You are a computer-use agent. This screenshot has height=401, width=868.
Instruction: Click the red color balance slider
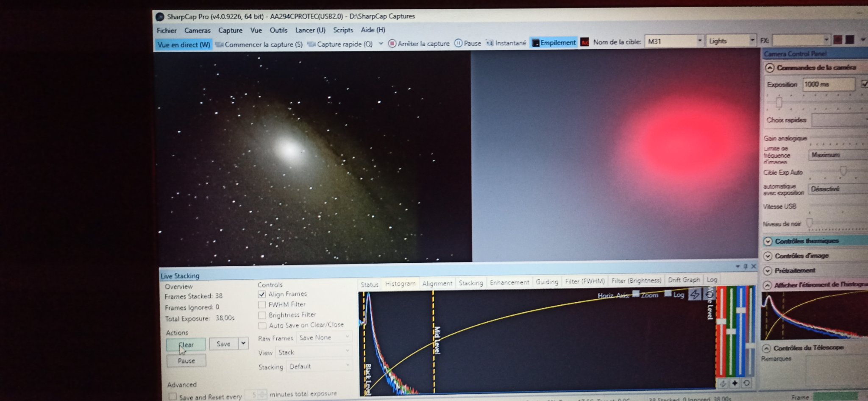tap(721, 322)
